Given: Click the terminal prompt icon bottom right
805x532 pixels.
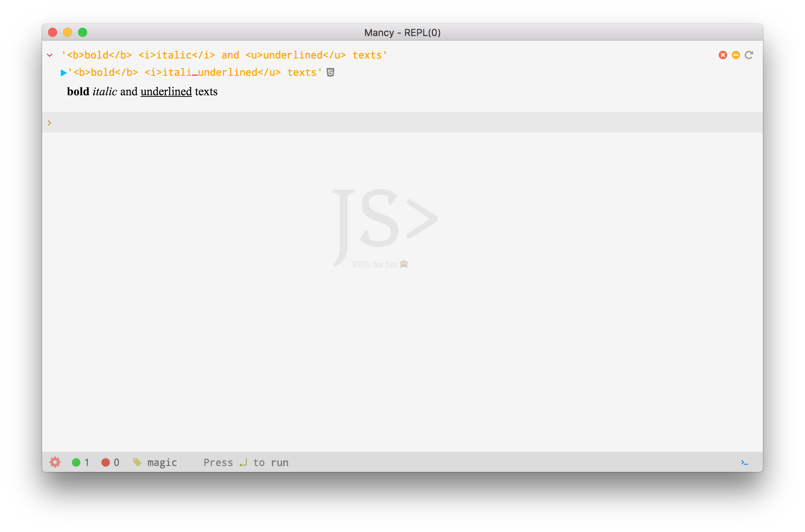Looking at the screenshot, I should click(745, 462).
